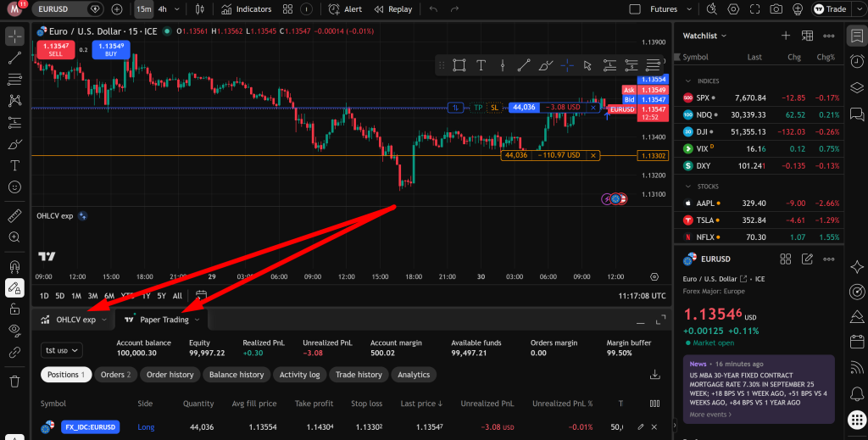Toggle fullscreen mode in top bar
The height and width of the screenshot is (440, 868).
click(x=754, y=8)
